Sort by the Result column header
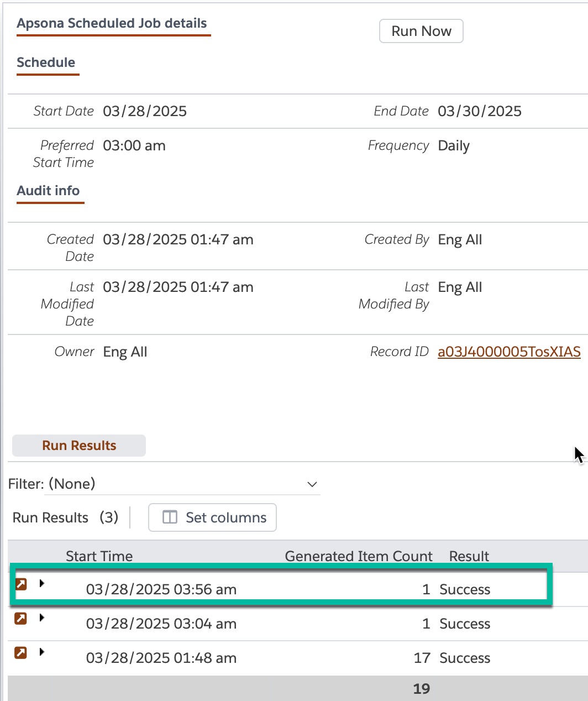 point(469,556)
